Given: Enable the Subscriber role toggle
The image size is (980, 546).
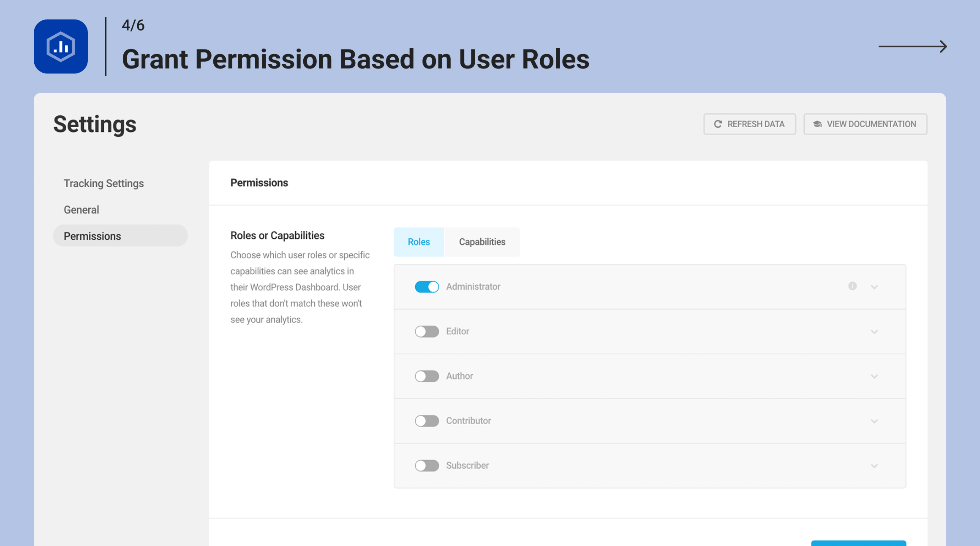Looking at the screenshot, I should click(427, 466).
